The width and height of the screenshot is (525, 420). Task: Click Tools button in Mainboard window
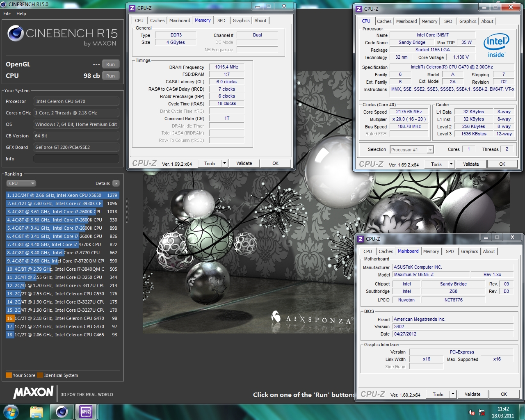[438, 394]
